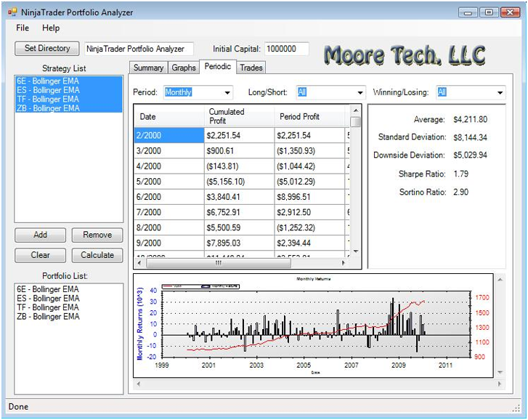Click the Set Directory button
This screenshot has width=528, height=420.
pos(47,49)
